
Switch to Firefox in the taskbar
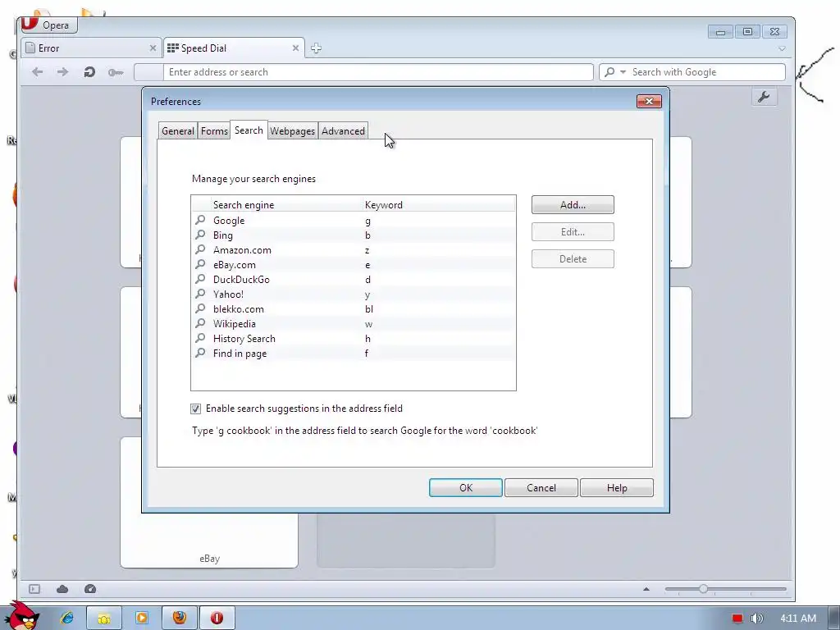point(180,619)
